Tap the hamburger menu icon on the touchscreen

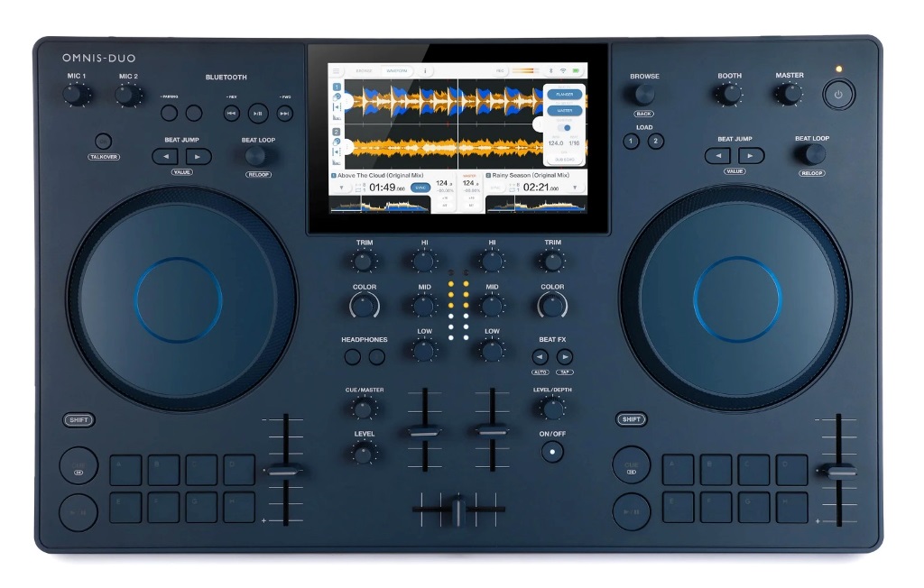(x=337, y=70)
